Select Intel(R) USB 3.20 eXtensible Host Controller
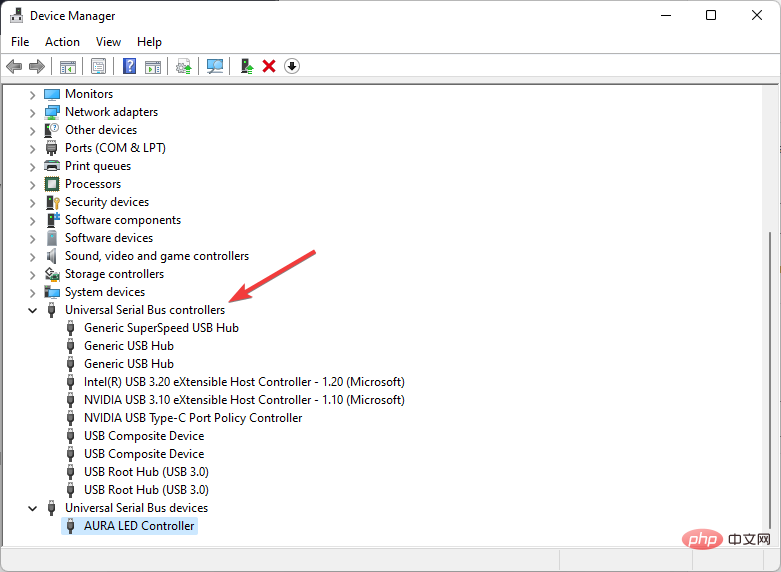781x572 pixels. tap(244, 382)
